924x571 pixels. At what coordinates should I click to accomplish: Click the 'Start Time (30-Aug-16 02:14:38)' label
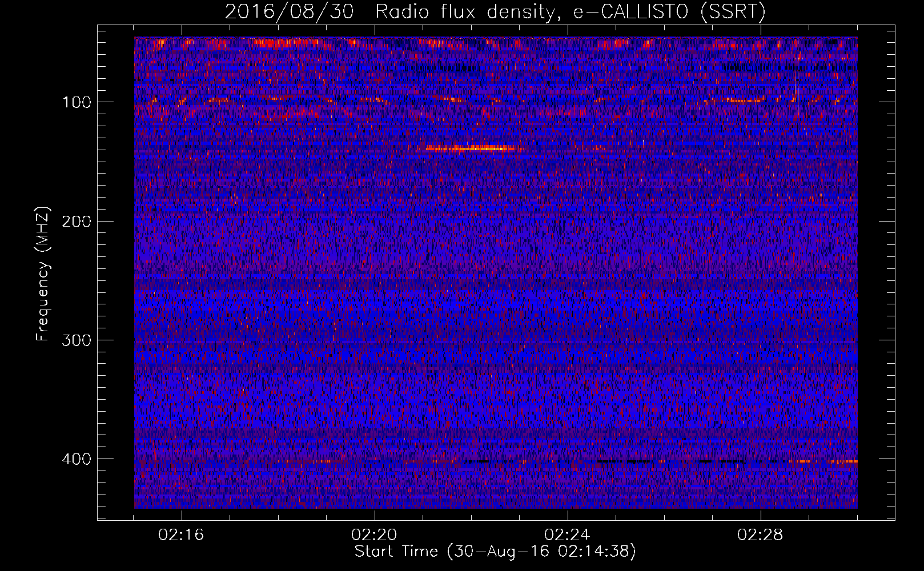[x=495, y=552]
